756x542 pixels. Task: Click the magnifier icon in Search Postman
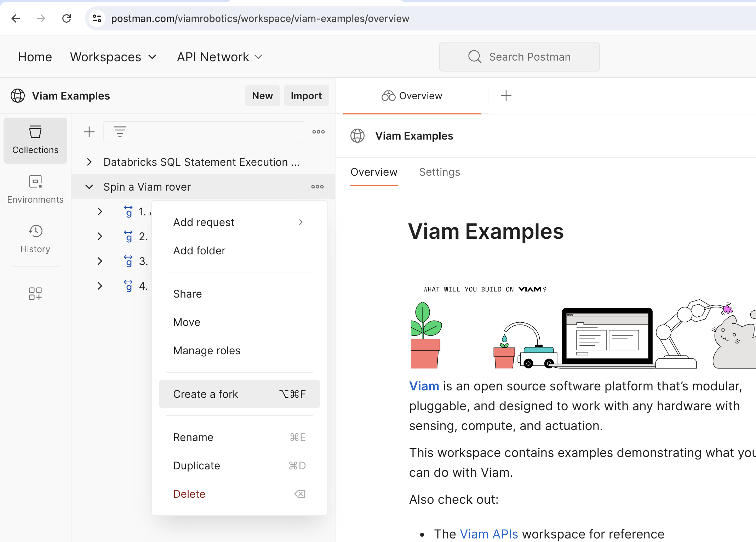point(475,57)
